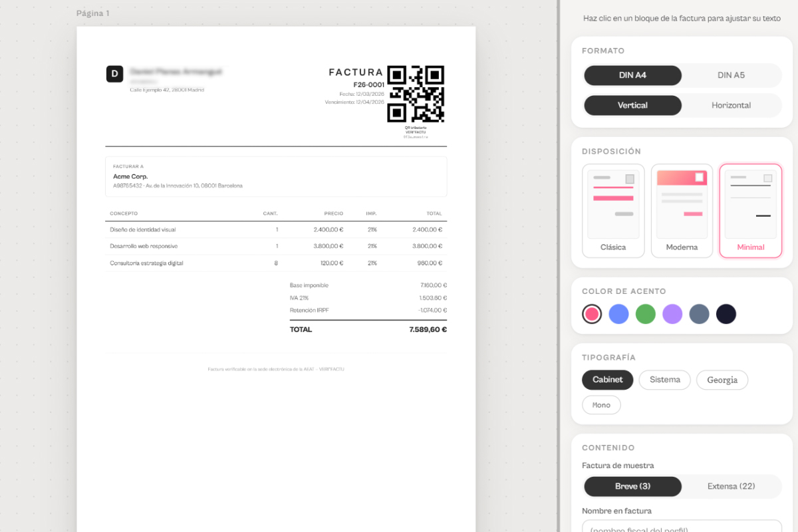
Task: Set orientation to Vertical
Action: point(632,105)
